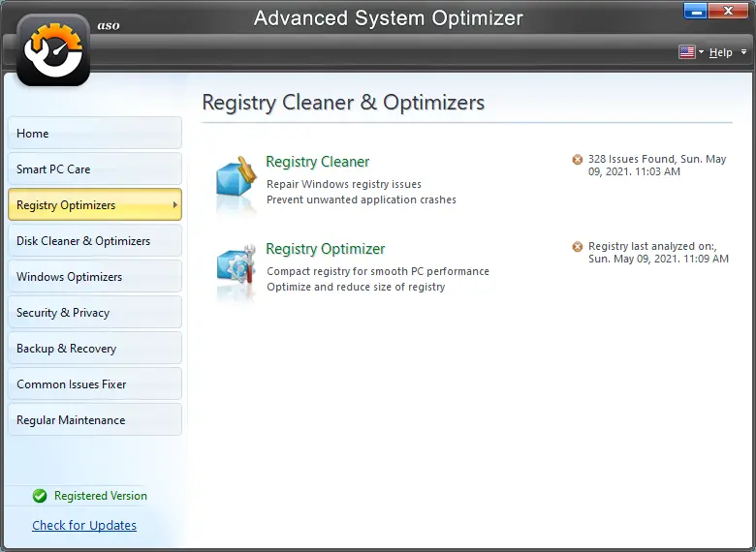Screen dimensions: 756x552
Task: Launch the Registry Optimizer link
Action: [326, 249]
